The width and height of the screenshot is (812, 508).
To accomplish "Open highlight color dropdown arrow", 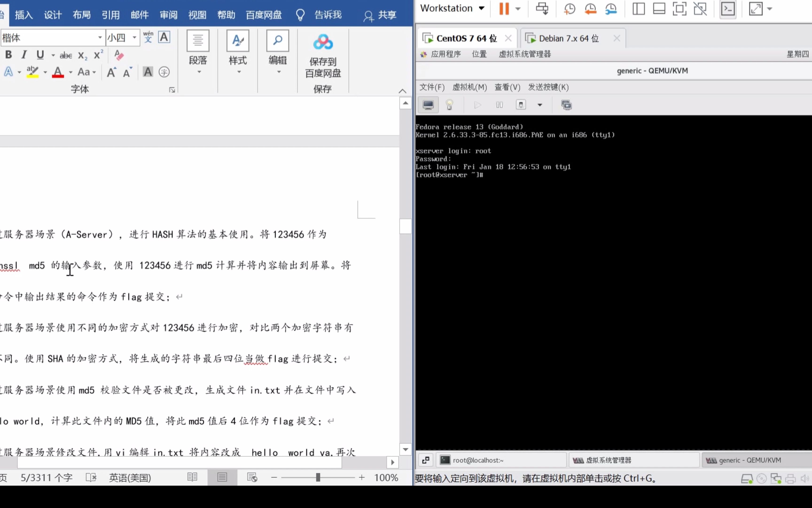I will 45,72.
